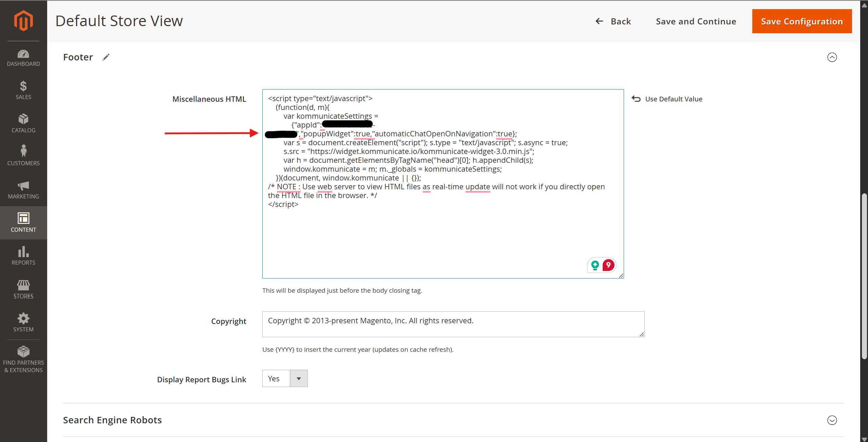Click inside the Miscellaneous HTML textarea
The width and height of the screenshot is (868, 442).
443,184
